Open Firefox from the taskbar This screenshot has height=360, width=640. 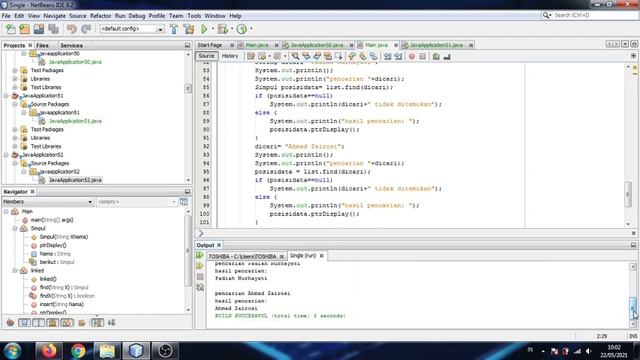pos(49,351)
